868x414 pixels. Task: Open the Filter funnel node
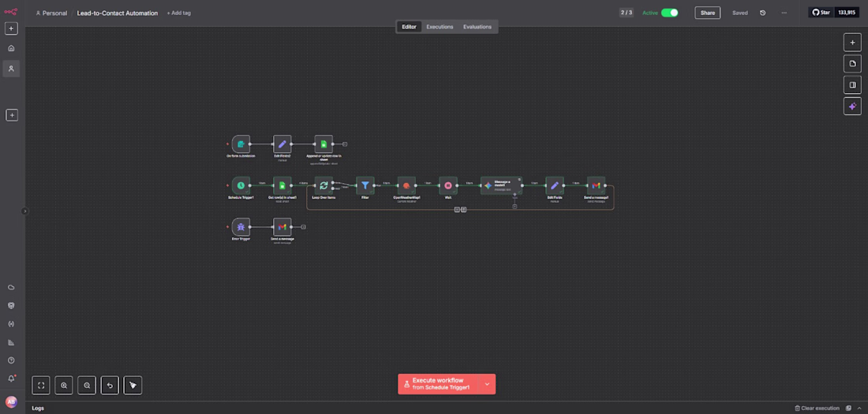[x=365, y=185]
